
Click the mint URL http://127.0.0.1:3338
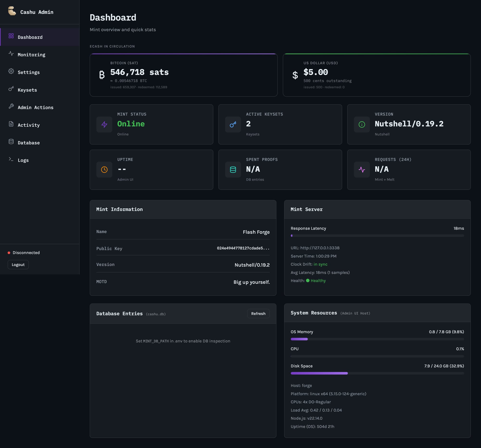click(319, 248)
